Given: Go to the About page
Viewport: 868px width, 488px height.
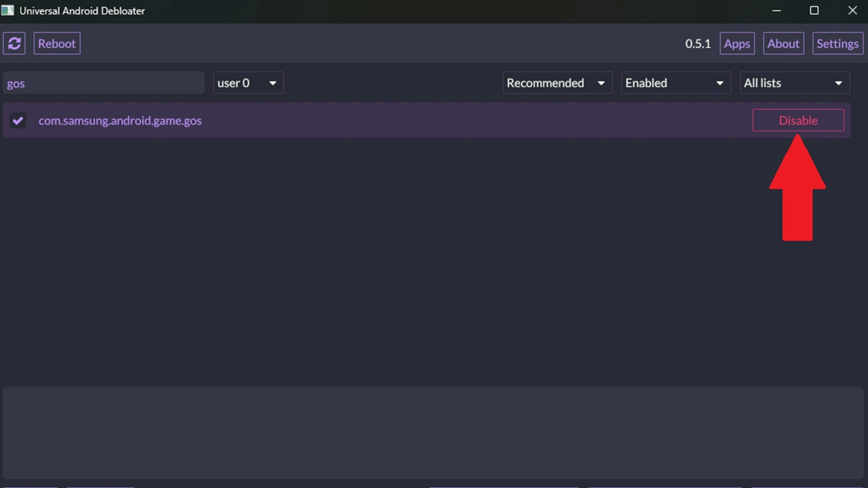Looking at the screenshot, I should (x=783, y=43).
